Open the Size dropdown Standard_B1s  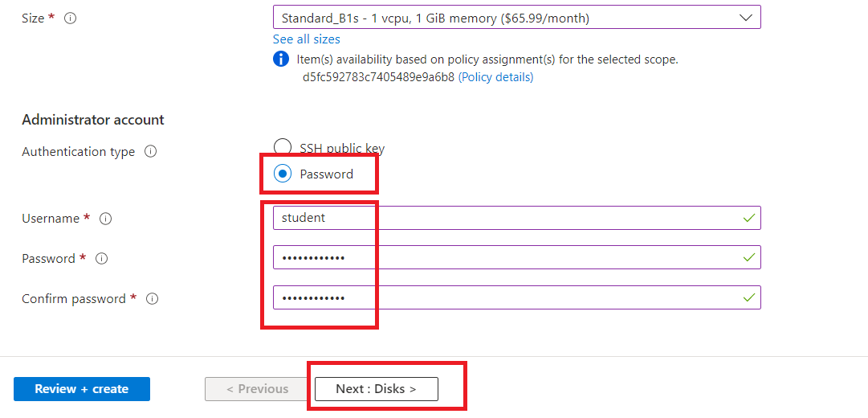coord(506,17)
